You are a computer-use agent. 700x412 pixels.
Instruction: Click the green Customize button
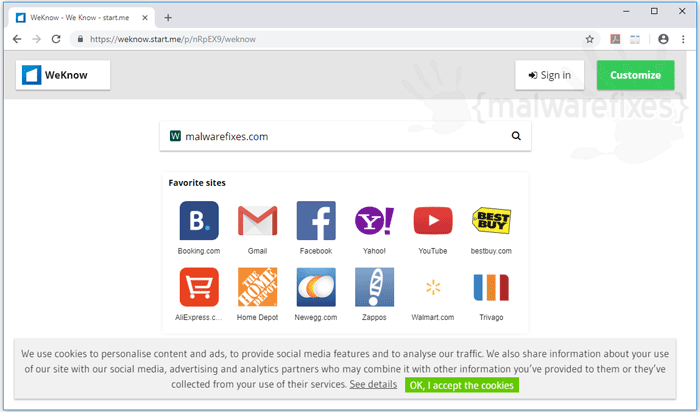(635, 75)
